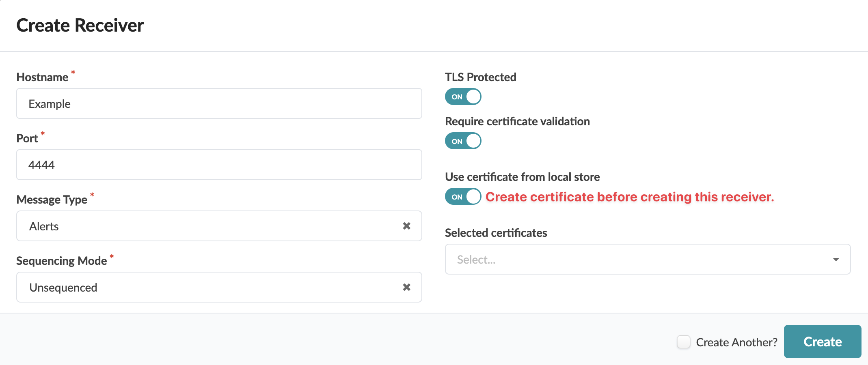Toggle TLS Protected switch off
The width and height of the screenshot is (868, 365).
click(463, 97)
